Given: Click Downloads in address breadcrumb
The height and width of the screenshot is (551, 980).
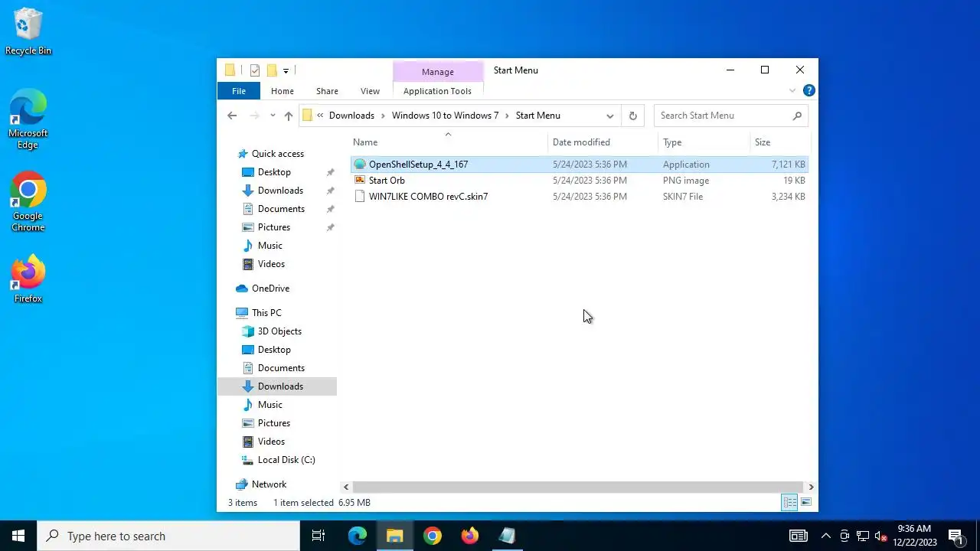Looking at the screenshot, I should pyautogui.click(x=351, y=116).
